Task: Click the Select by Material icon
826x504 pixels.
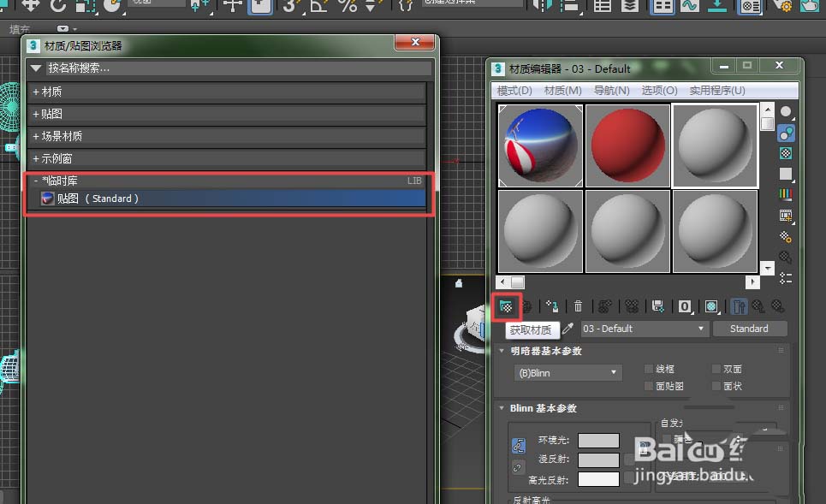Action: 786,258
